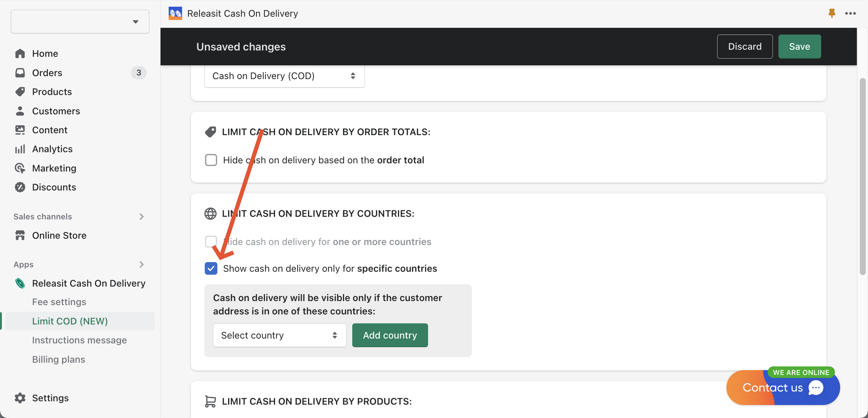Viewport: 868px width, 418px height.
Task: Click the Releasit Cash On Delivery app icon
Action: coord(175,13)
